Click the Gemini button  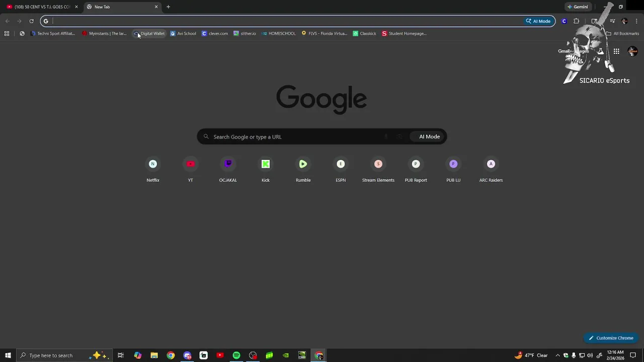coord(577,7)
